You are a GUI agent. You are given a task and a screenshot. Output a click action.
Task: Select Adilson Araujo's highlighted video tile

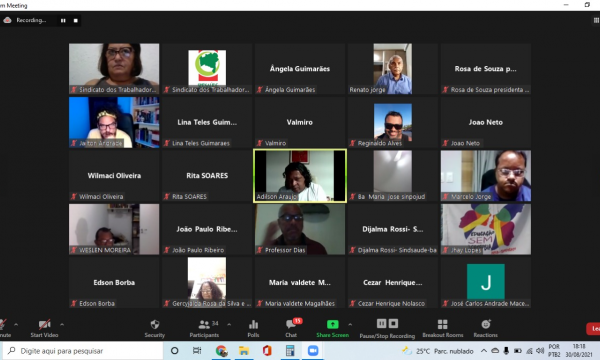300,176
